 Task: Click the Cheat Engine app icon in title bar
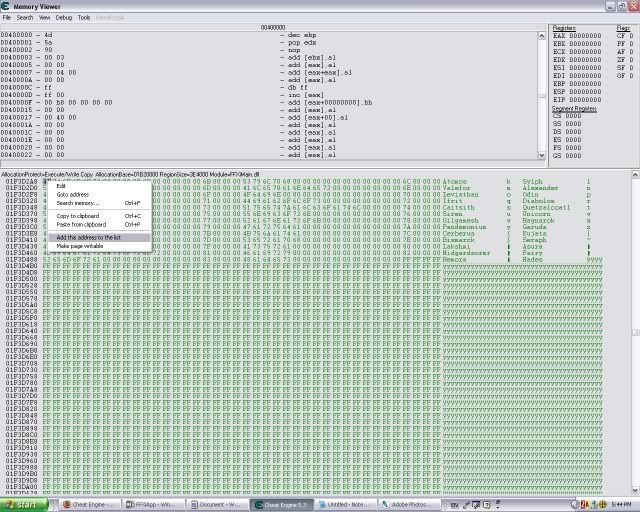pos(5,6)
